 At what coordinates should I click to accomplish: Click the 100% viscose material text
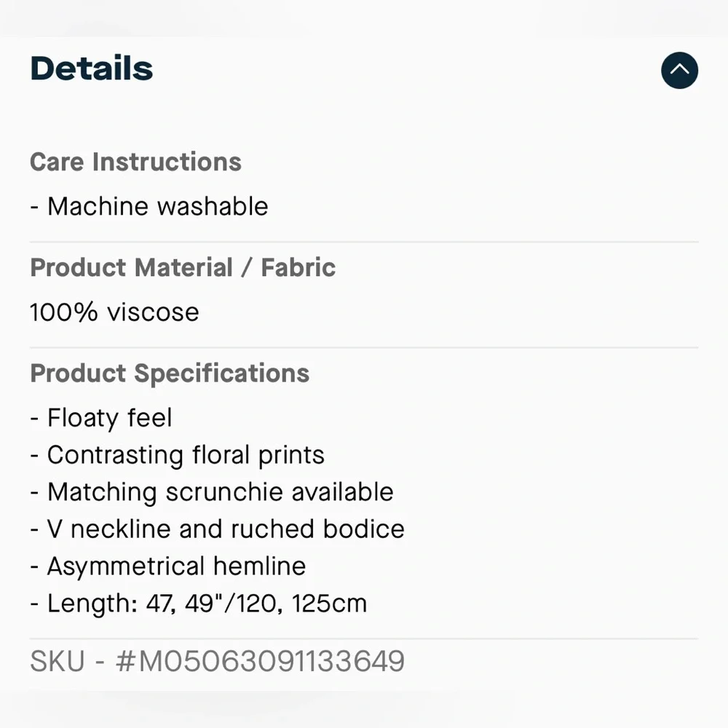pyautogui.click(x=114, y=312)
